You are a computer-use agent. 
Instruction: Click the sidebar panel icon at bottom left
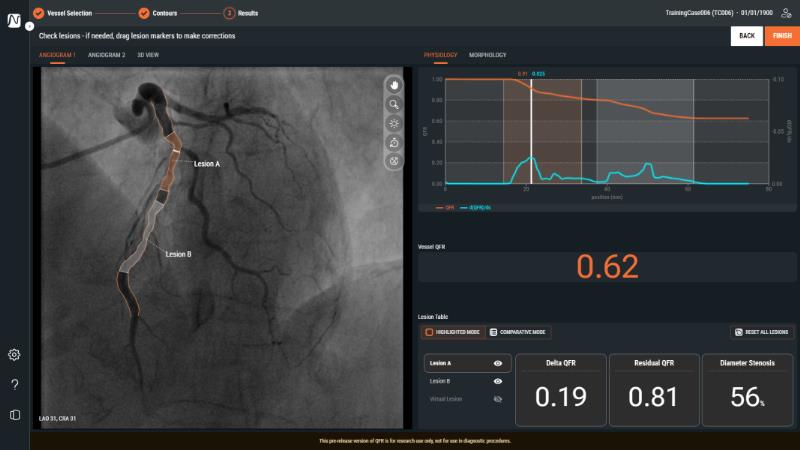[x=14, y=414]
